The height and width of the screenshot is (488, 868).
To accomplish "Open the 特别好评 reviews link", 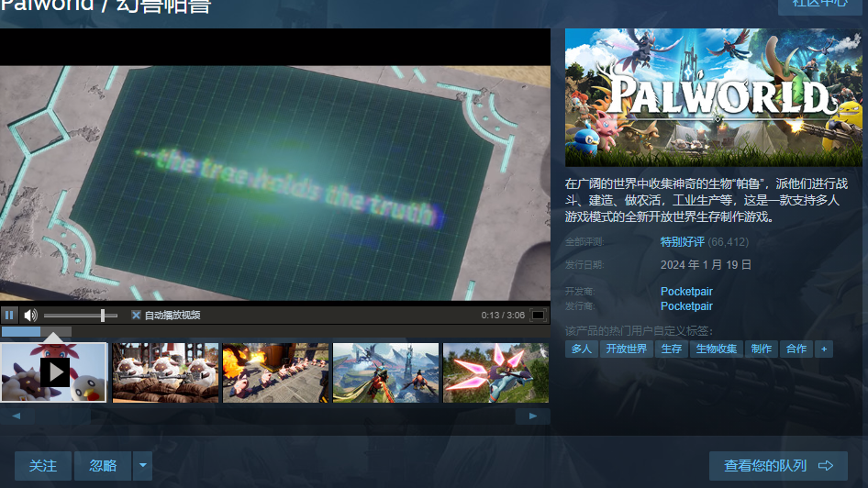I will coord(683,242).
